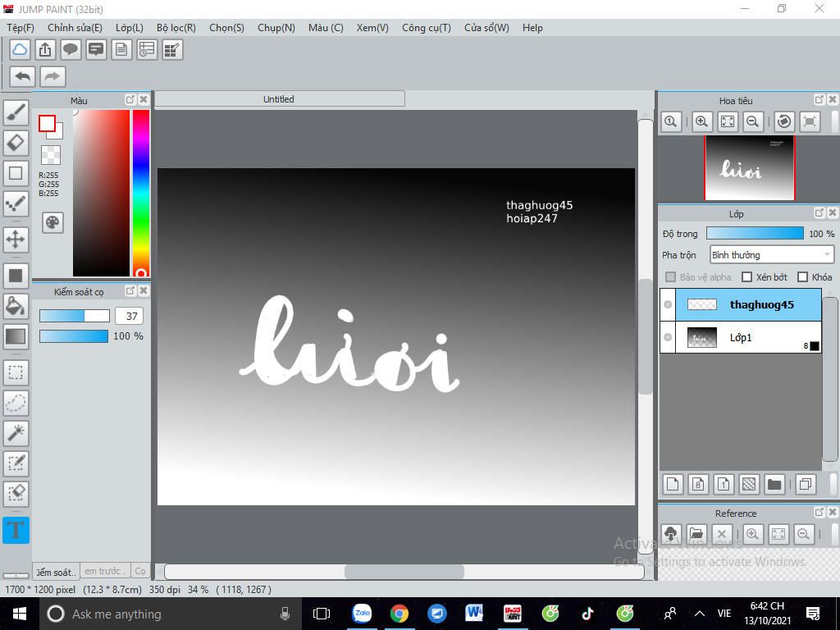Adjust the brush size slider

75,316
